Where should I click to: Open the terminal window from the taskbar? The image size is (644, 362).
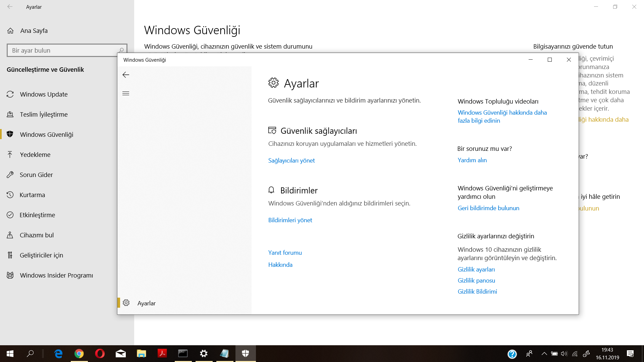click(x=183, y=354)
